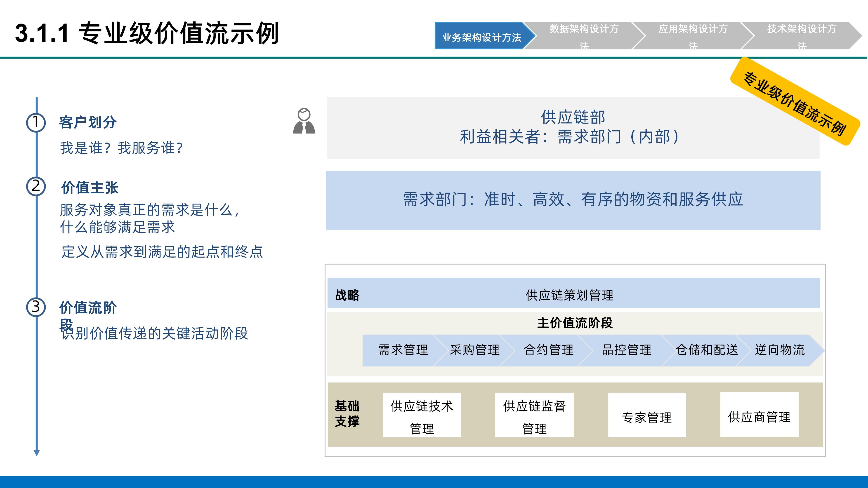Click the 供应链部 stakeholder box
868x488 pixels.
coord(573,128)
